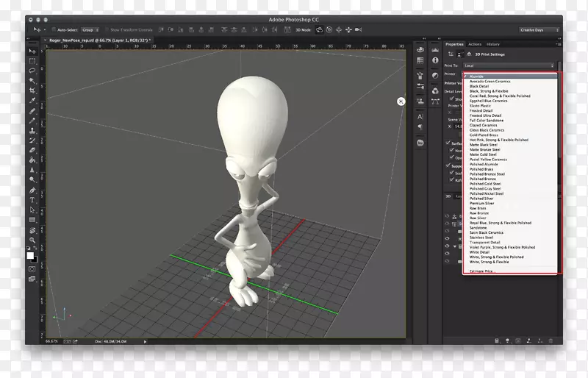Select the Rectangular Marquee tool
This screenshot has width=588, height=378.
tap(32, 61)
